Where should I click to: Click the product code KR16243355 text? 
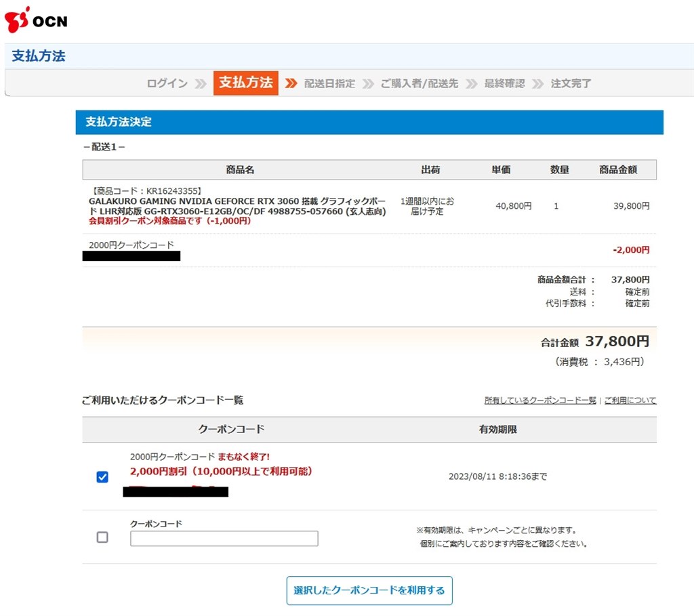pos(146,190)
